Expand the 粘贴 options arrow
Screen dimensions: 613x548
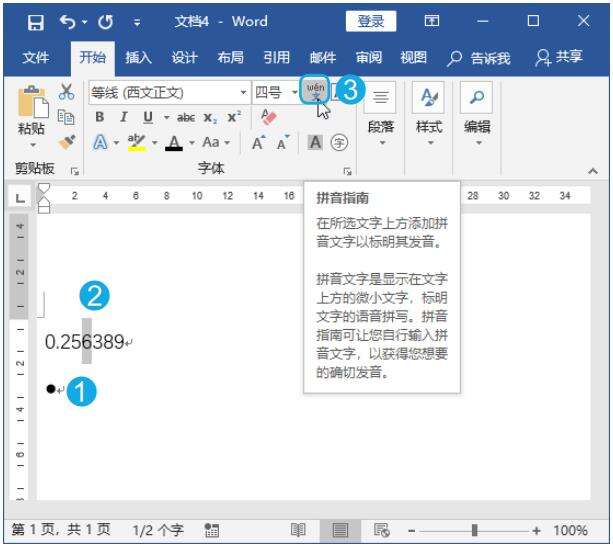[x=32, y=145]
